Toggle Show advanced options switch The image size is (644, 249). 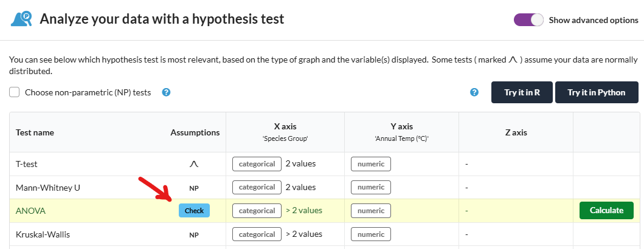point(528,19)
